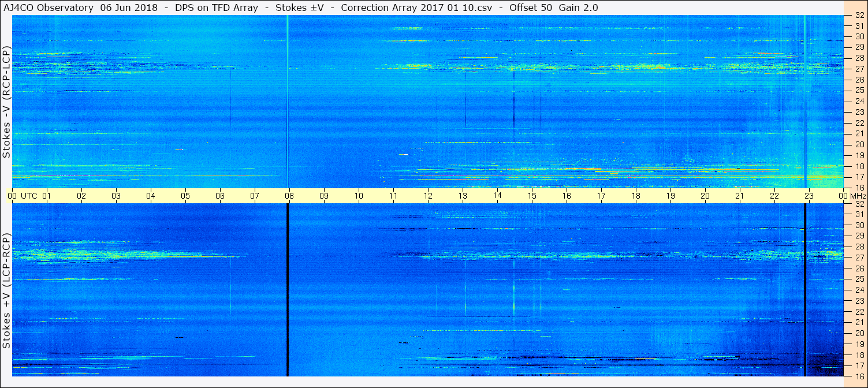
Task: Select the 01 hour mark on the time axis
Action: [47, 196]
